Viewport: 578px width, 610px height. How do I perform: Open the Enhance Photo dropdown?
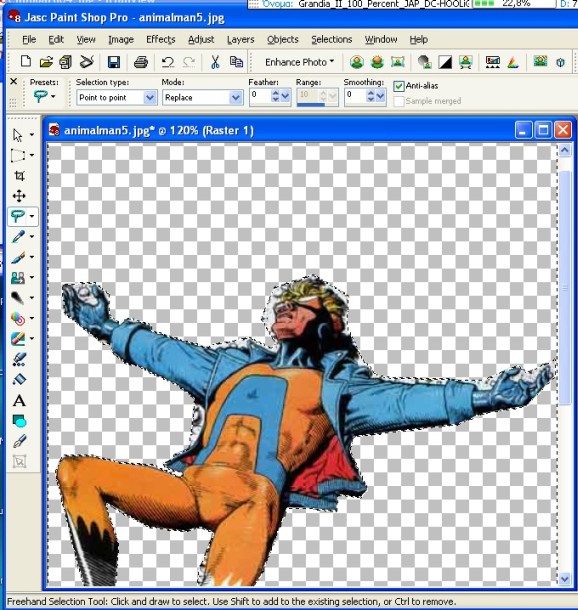300,62
